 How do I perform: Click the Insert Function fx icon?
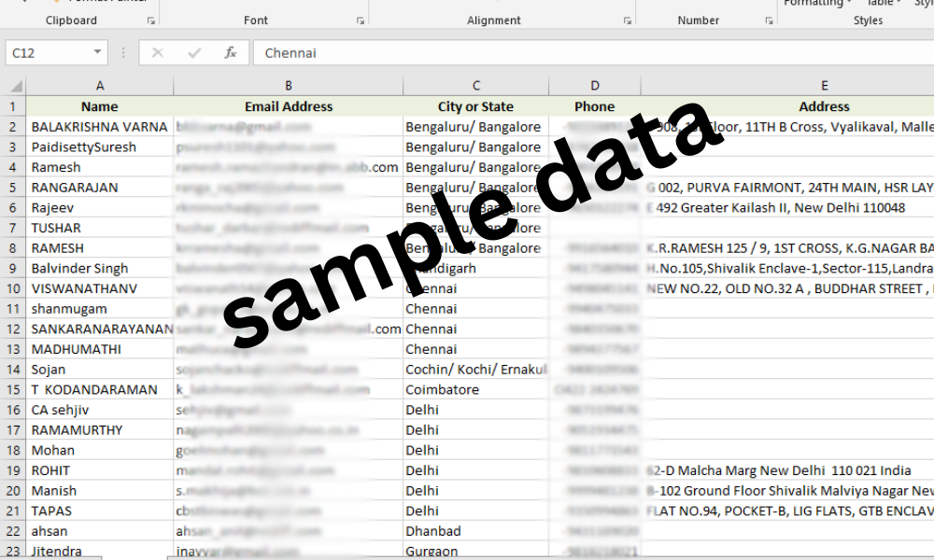(230, 53)
